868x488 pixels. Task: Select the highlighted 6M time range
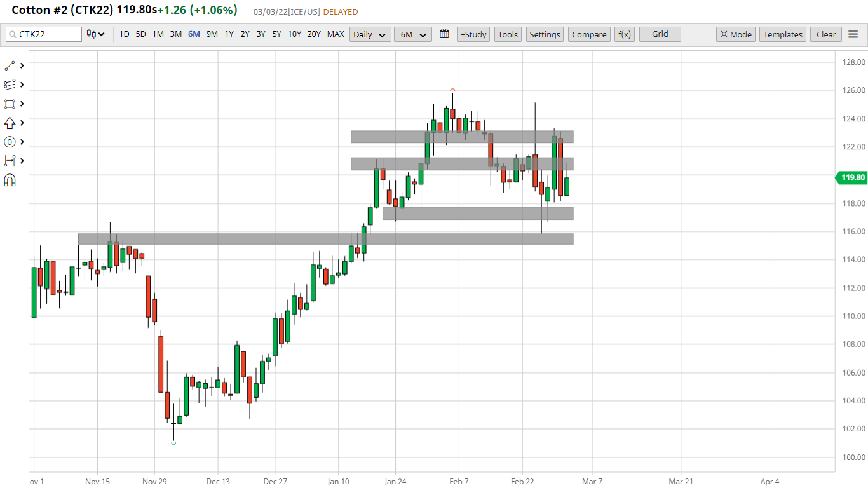click(x=194, y=34)
